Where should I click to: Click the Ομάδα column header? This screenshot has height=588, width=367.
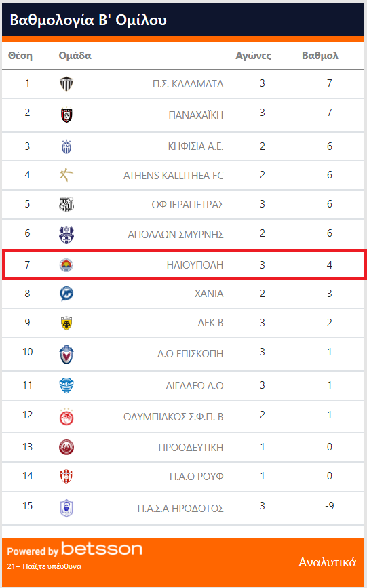[x=75, y=56]
